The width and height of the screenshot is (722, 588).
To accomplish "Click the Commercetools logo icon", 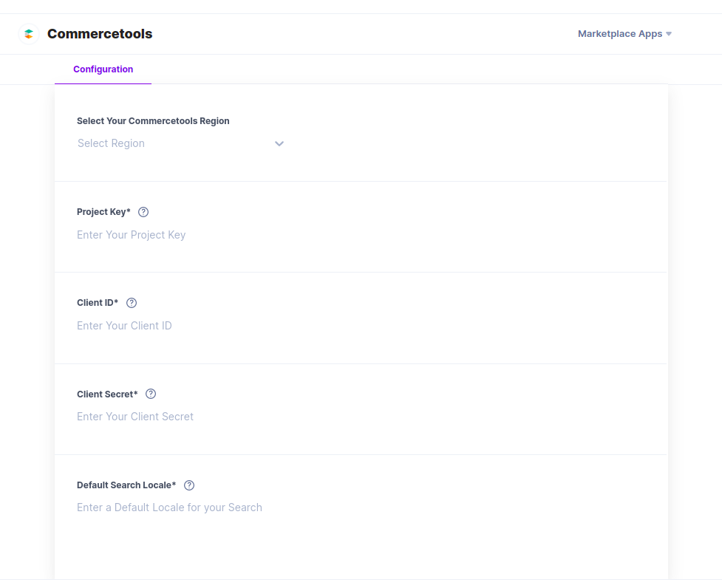I will coord(29,34).
